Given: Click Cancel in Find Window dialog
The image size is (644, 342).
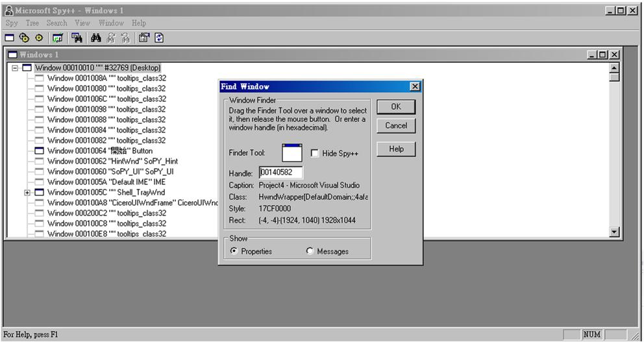Looking at the screenshot, I should click(x=395, y=126).
